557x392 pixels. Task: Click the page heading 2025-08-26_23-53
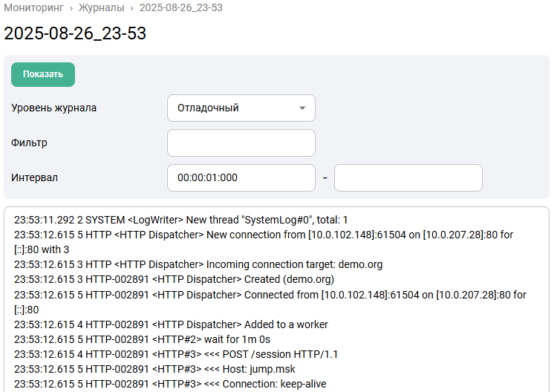point(75,33)
